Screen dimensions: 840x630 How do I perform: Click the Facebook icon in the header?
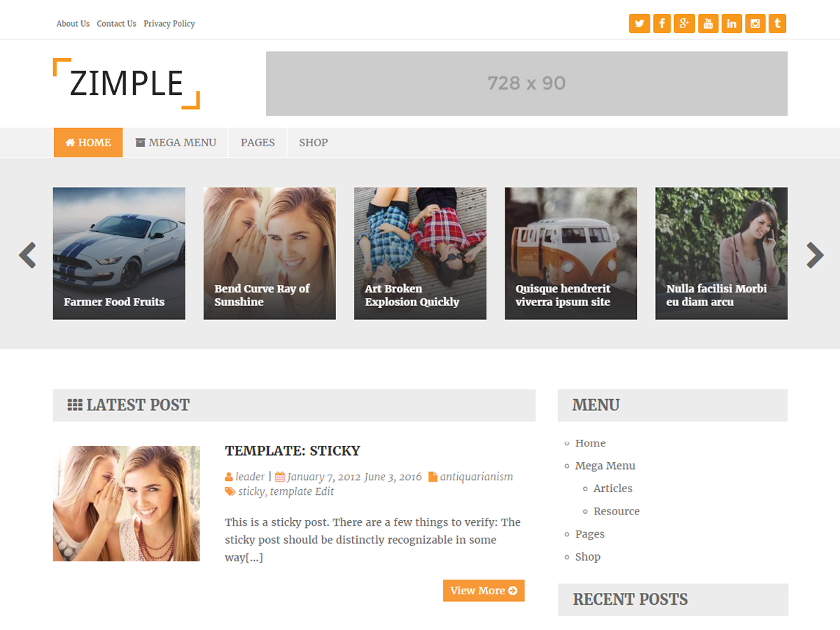click(661, 23)
